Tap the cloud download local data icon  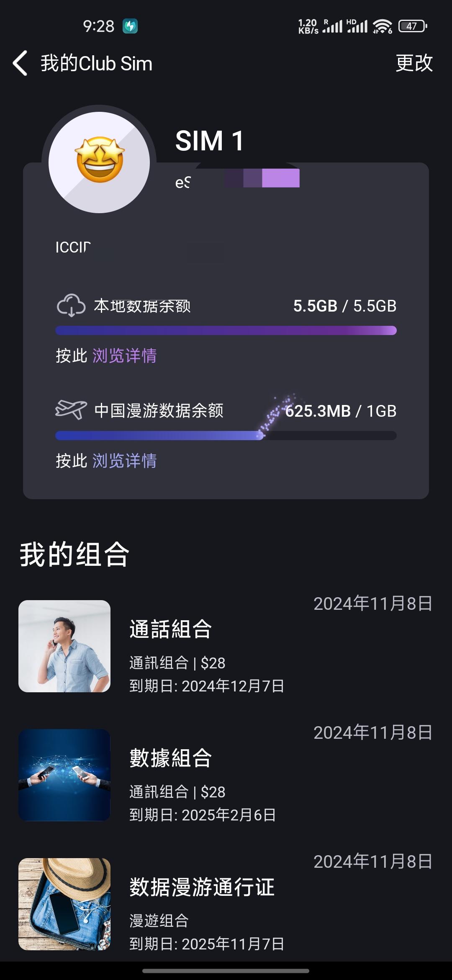point(71,305)
